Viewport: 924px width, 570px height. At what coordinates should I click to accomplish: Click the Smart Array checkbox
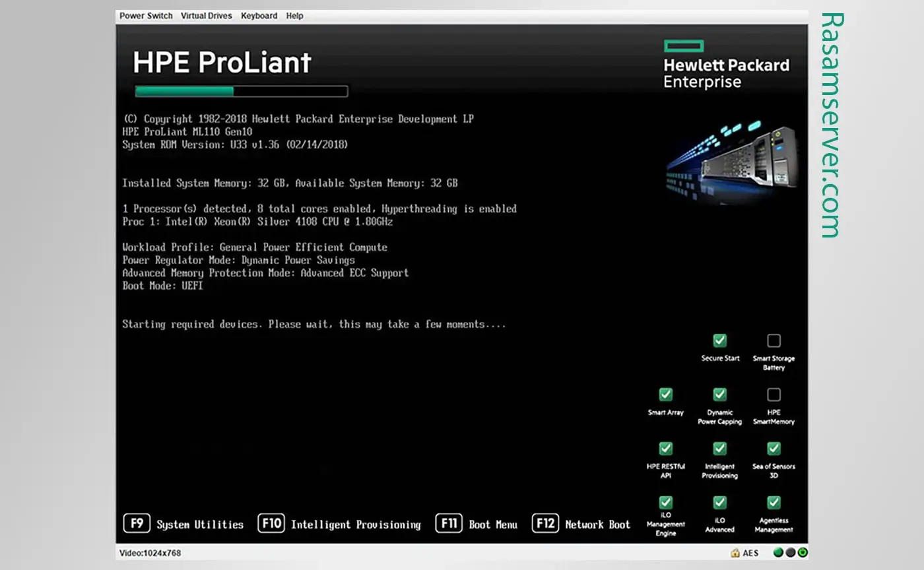pyautogui.click(x=665, y=395)
